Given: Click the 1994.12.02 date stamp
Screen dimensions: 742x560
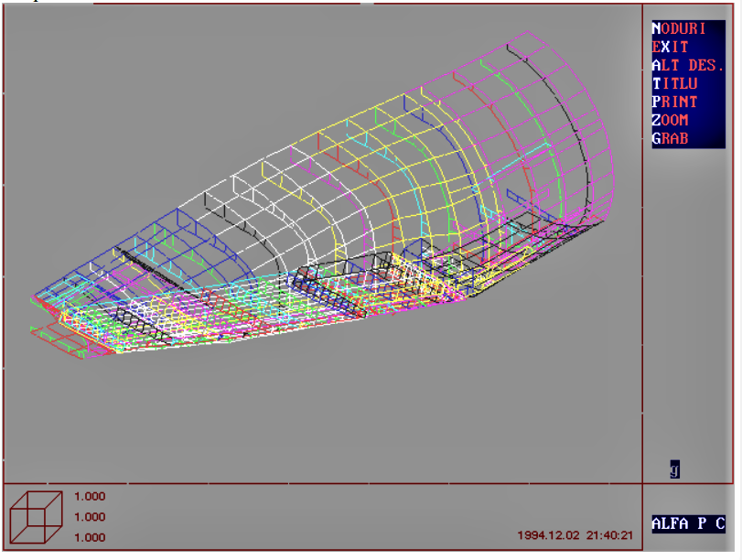Looking at the screenshot, I should [547, 534].
